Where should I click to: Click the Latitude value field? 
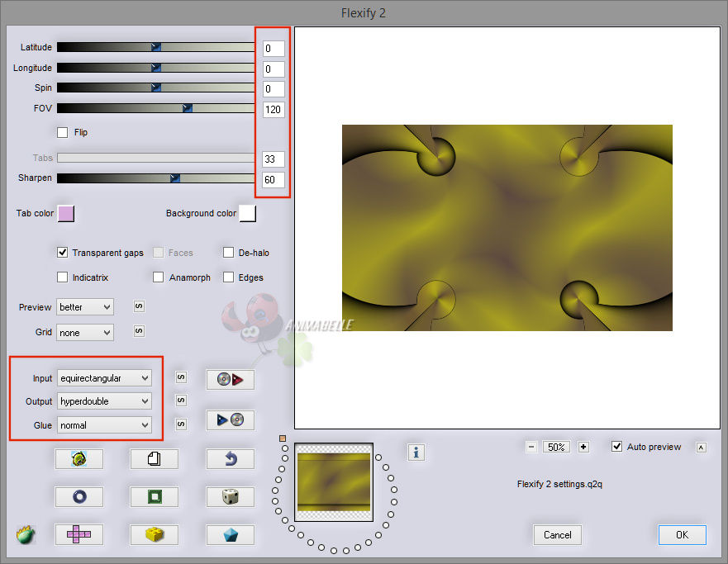point(274,48)
